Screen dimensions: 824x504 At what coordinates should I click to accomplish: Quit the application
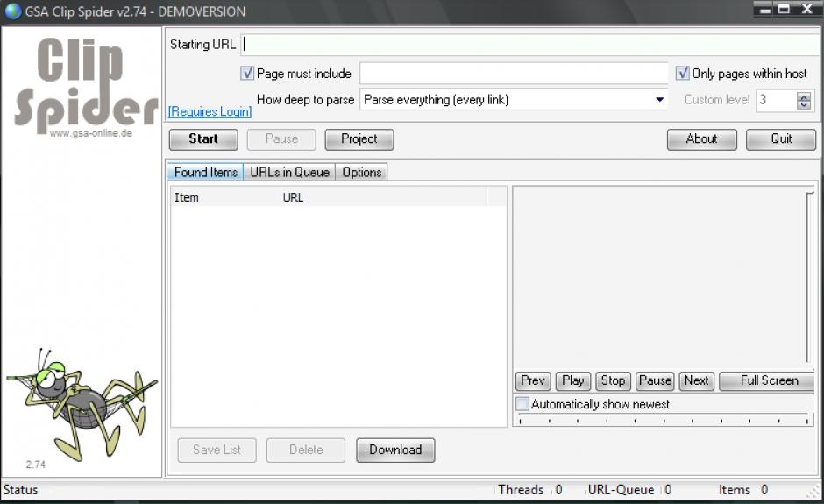point(781,139)
